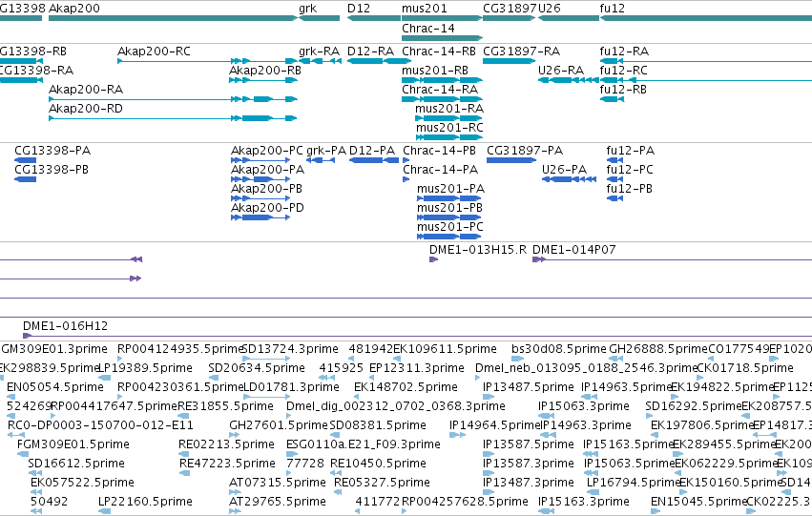Click the fu12 gene label
The width and height of the screenshot is (812, 516).
(x=613, y=9)
